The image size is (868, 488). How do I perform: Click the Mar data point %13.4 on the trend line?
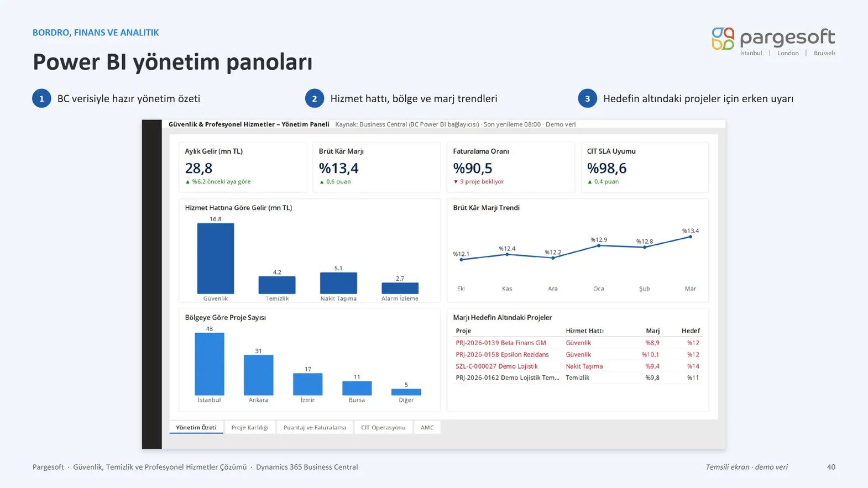click(x=691, y=237)
